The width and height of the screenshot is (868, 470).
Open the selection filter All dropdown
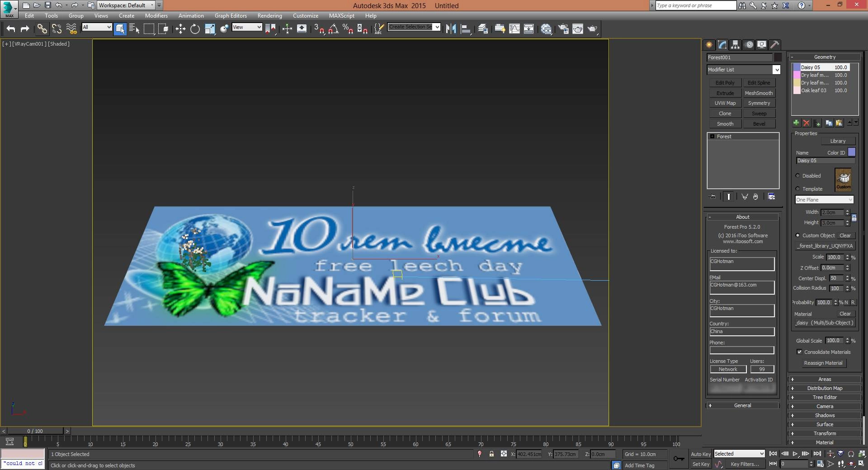coord(97,27)
